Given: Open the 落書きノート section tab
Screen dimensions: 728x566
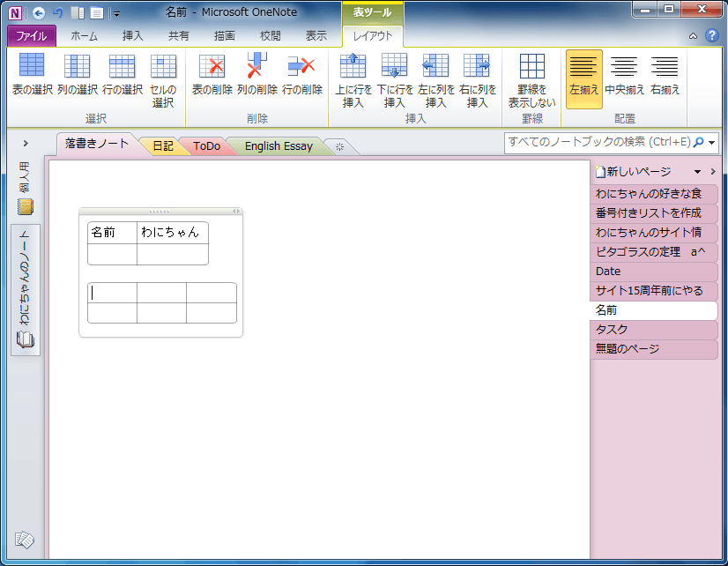Looking at the screenshot, I should [x=97, y=144].
